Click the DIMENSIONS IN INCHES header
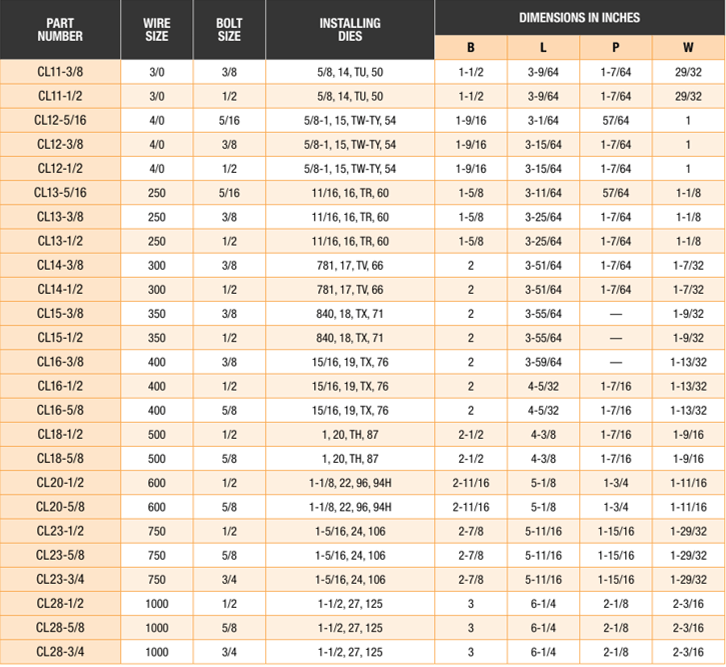Image resolution: width=726 pixels, height=667 pixels. coord(580,18)
